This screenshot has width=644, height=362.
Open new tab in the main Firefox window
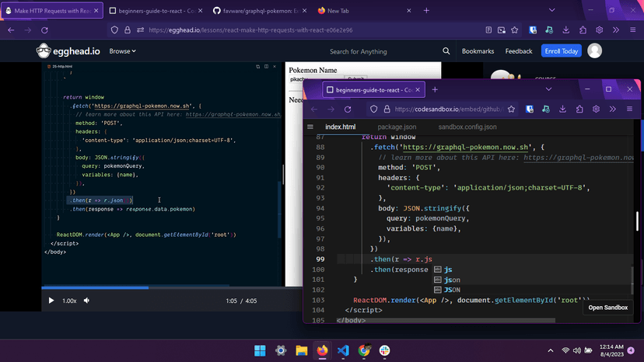[425, 11]
